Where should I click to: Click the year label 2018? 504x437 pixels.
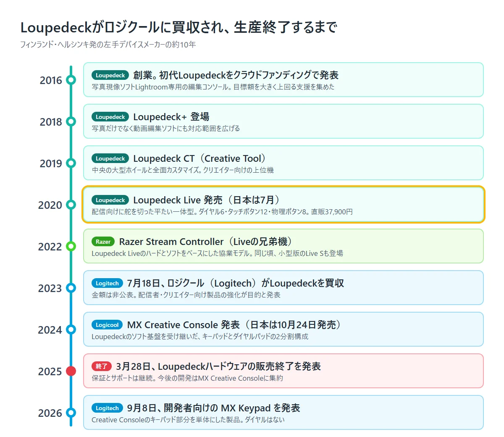click(51, 122)
